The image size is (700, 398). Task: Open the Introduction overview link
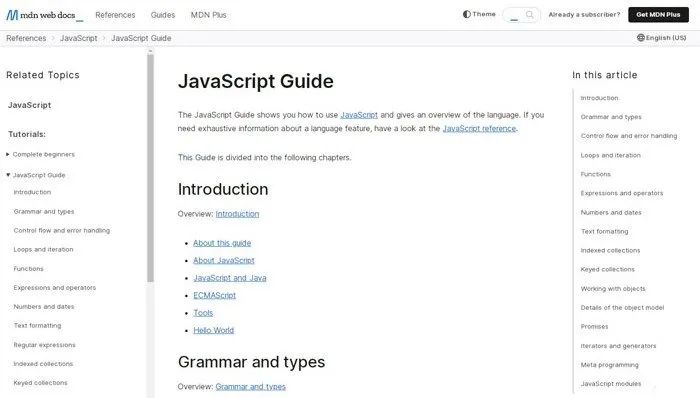(x=237, y=214)
